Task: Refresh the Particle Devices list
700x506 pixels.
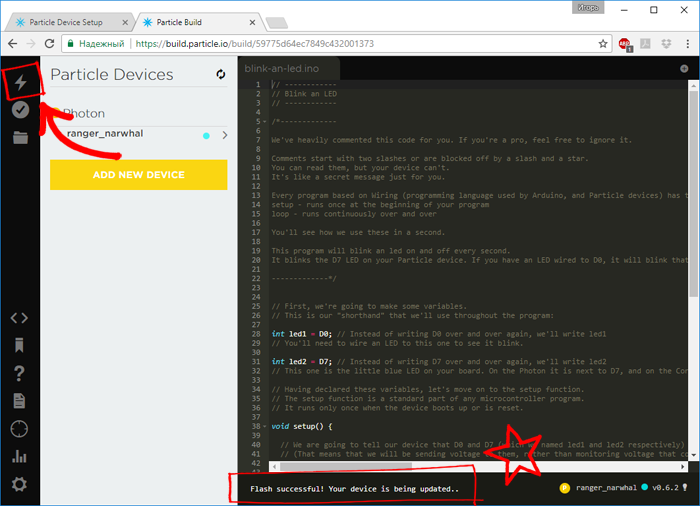Action: (221, 74)
